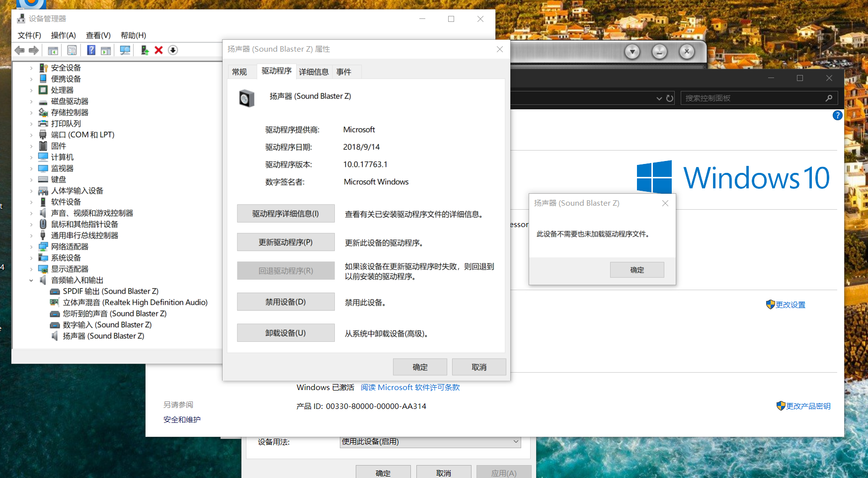868x478 pixels.
Task: Toggle the action pane toolbar icon
Action: (x=106, y=50)
